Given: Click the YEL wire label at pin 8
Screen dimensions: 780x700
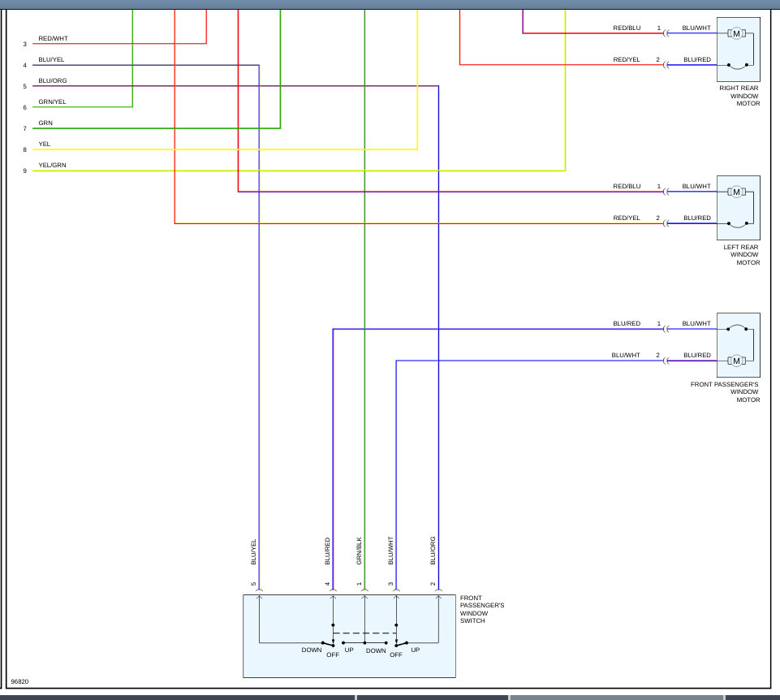Looking at the screenshot, I should pyautogui.click(x=45, y=144).
